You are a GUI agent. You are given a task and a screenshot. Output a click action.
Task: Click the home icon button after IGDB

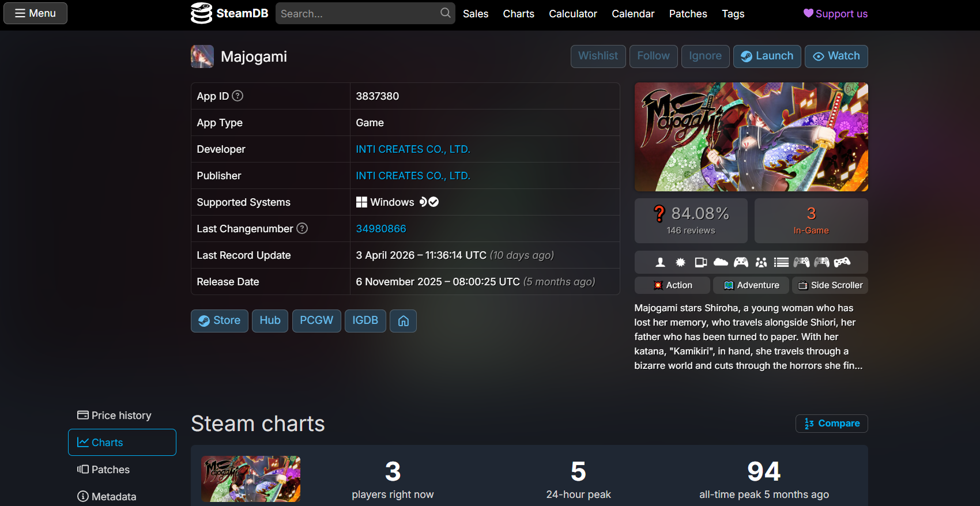tap(404, 321)
